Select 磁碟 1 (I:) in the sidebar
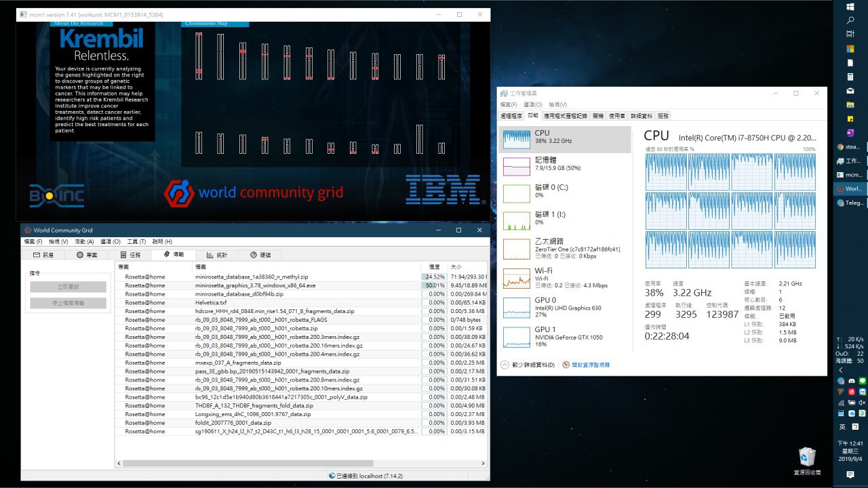 [566, 221]
